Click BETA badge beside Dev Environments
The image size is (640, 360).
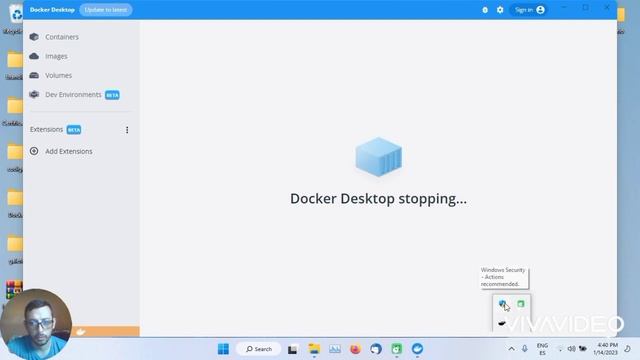coord(112,95)
